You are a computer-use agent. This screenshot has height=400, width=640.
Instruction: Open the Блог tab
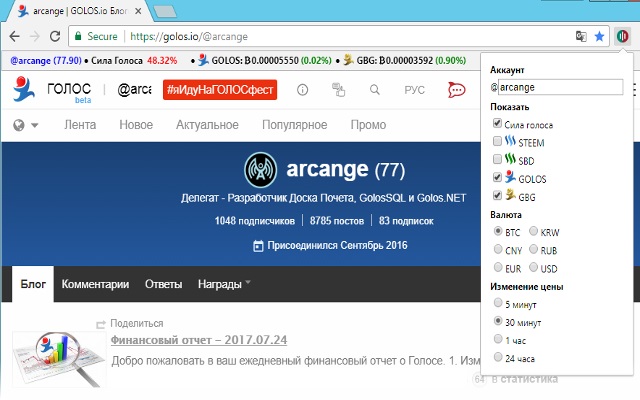[x=33, y=284]
